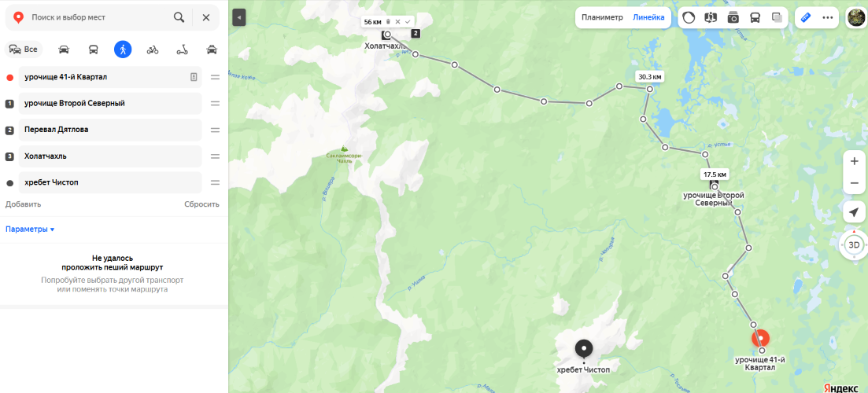Open the three-dots more tools menu
868x393 pixels.
pos(828,17)
